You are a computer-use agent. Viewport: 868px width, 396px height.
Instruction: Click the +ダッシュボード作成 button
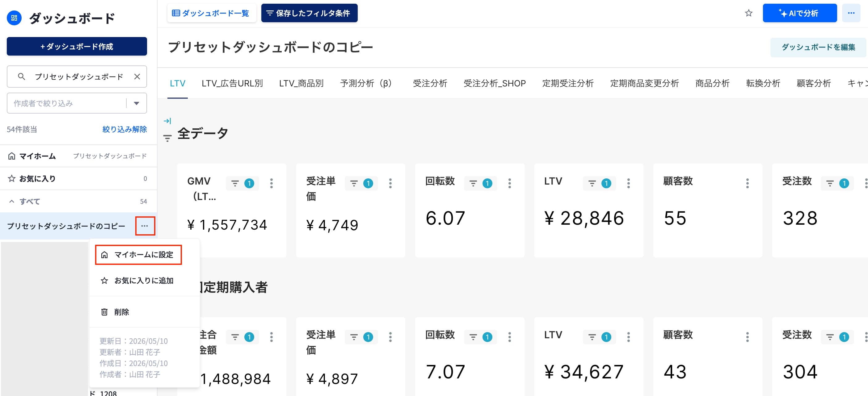pyautogui.click(x=77, y=46)
